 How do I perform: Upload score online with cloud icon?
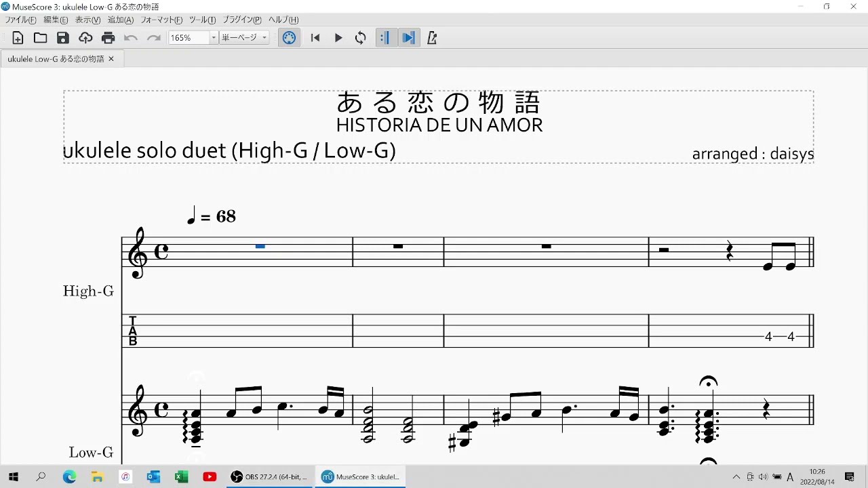85,38
